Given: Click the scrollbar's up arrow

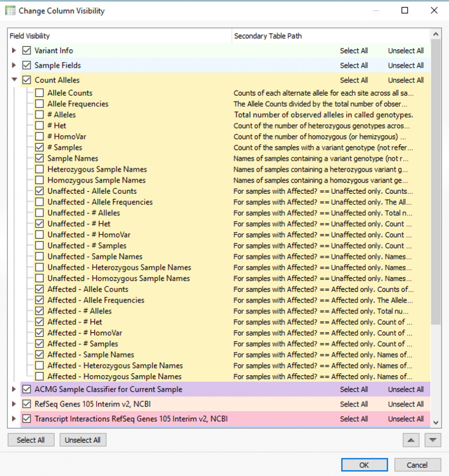Looking at the screenshot, I should [x=435, y=33].
